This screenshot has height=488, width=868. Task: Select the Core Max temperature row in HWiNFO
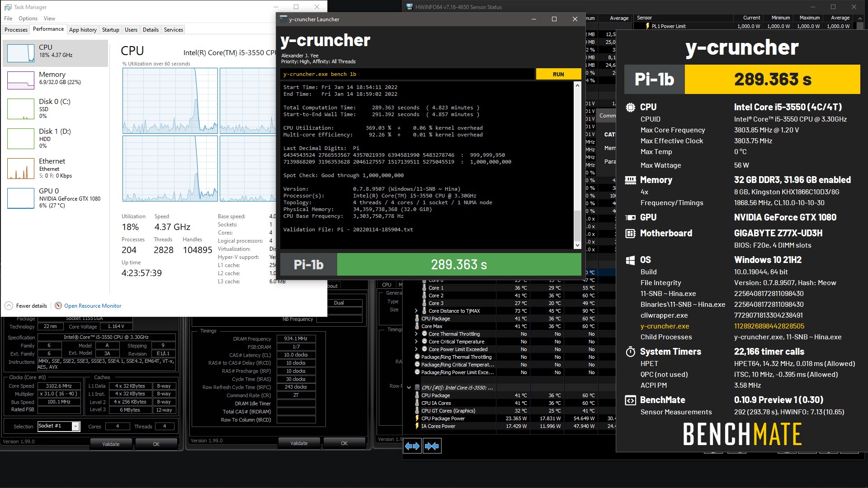(x=509, y=326)
